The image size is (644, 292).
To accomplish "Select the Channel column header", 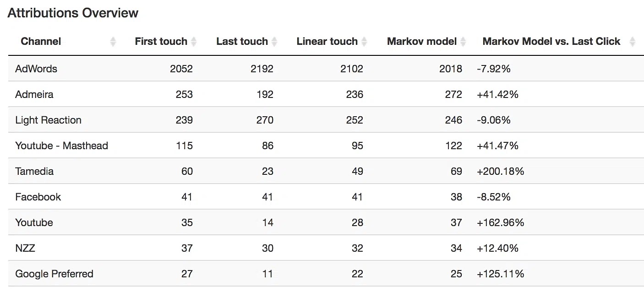I will [x=41, y=41].
